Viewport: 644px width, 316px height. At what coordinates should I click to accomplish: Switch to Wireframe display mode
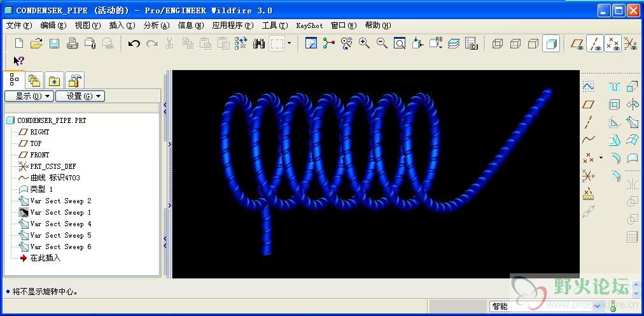point(498,43)
